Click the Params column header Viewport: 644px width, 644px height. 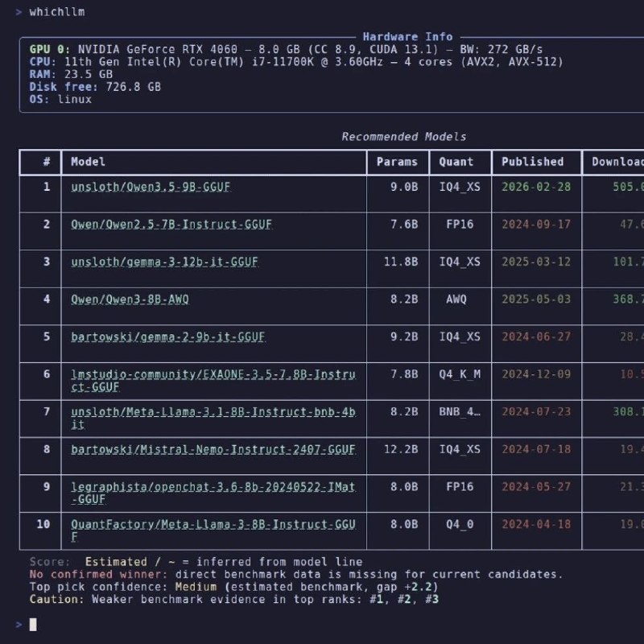[x=397, y=162]
